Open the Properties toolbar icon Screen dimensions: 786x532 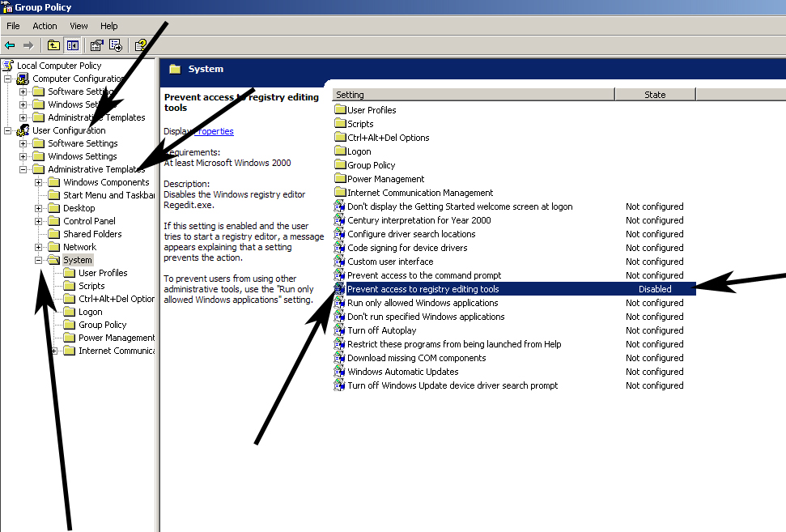tap(97, 45)
